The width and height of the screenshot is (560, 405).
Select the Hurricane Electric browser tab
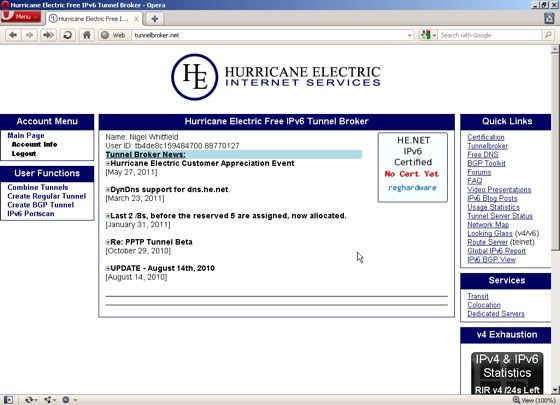click(94, 19)
